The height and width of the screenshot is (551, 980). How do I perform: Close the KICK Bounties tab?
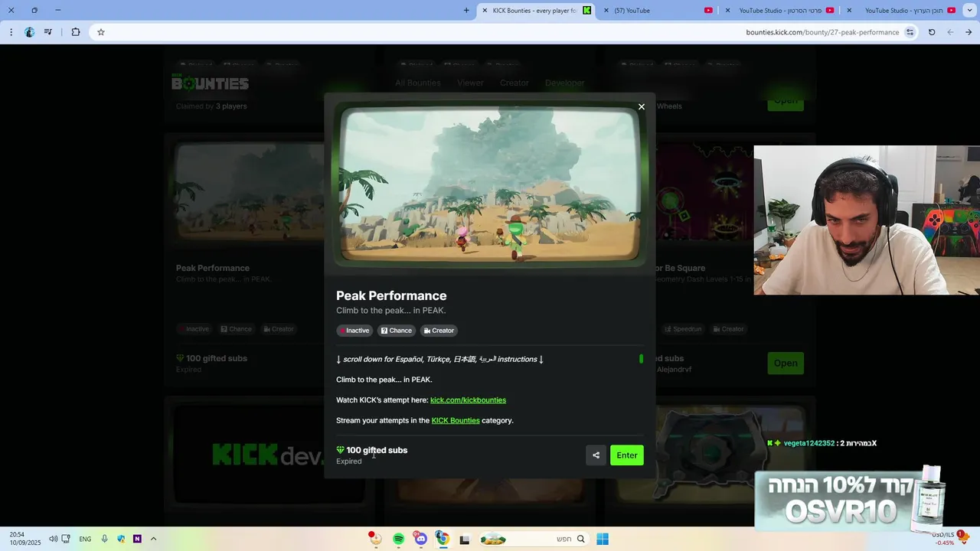click(x=485, y=11)
